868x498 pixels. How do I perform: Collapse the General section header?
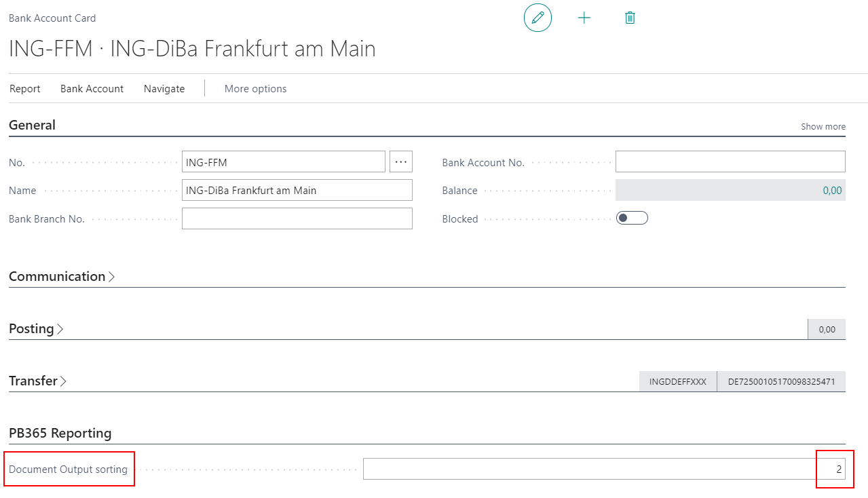click(x=32, y=125)
